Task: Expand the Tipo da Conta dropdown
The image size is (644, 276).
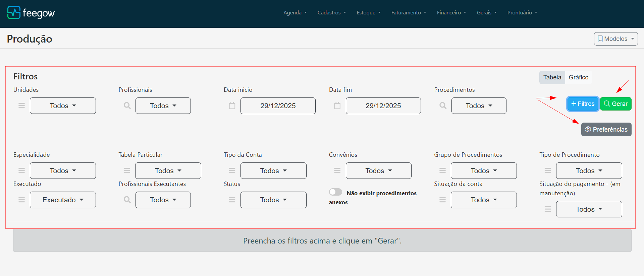Action: point(273,170)
